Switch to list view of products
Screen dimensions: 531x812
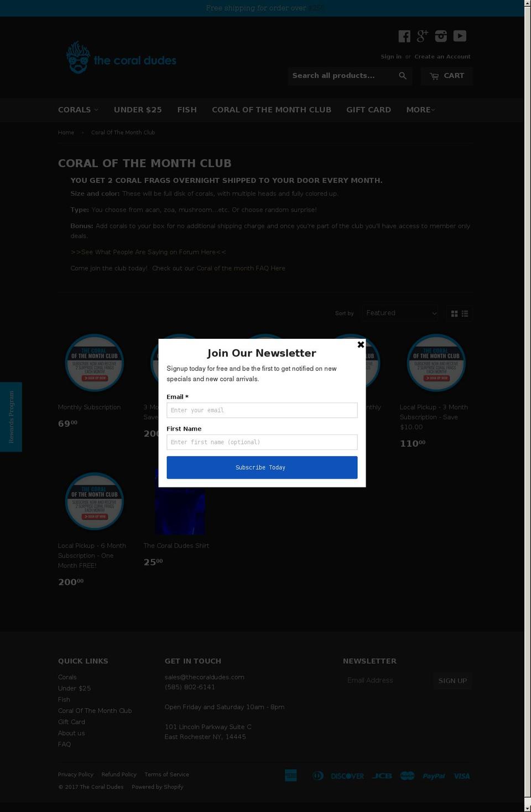[465, 313]
